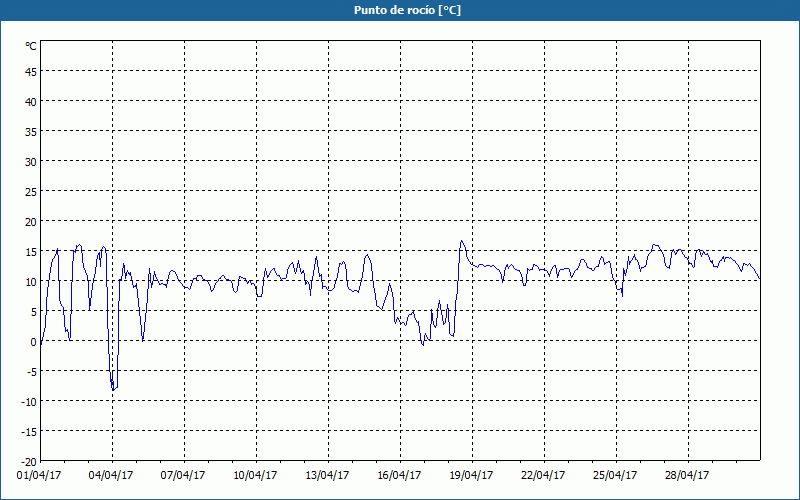Click the 30 y-axis tick label
The width and height of the screenshot is (800, 500).
pos(31,162)
